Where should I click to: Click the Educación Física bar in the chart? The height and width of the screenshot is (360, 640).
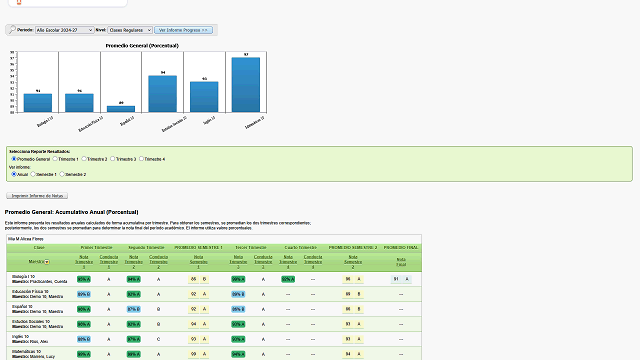(79, 103)
